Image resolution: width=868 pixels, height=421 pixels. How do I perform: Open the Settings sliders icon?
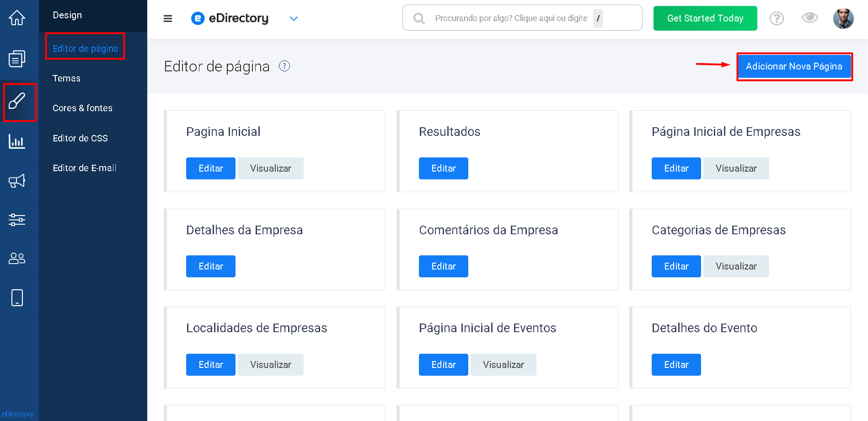(17, 220)
